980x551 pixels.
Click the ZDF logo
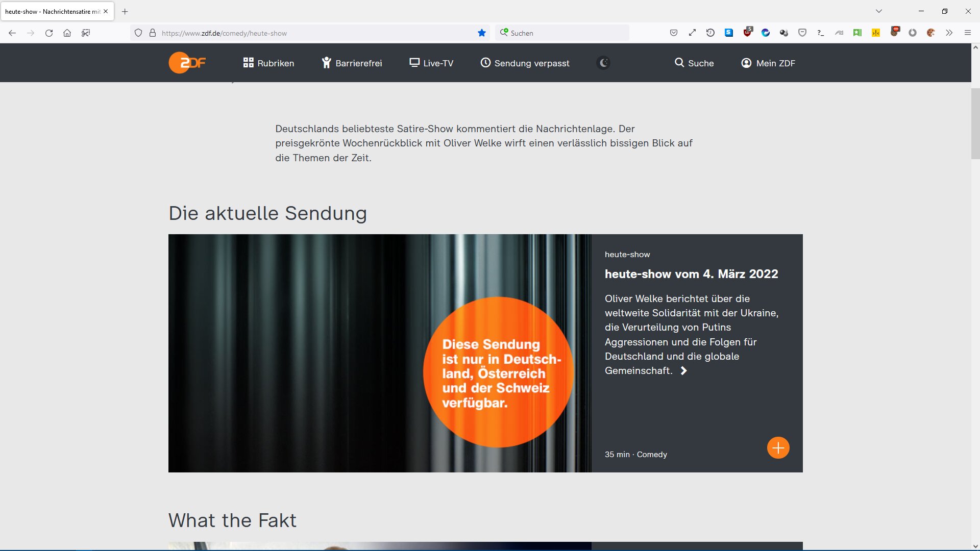point(187,63)
